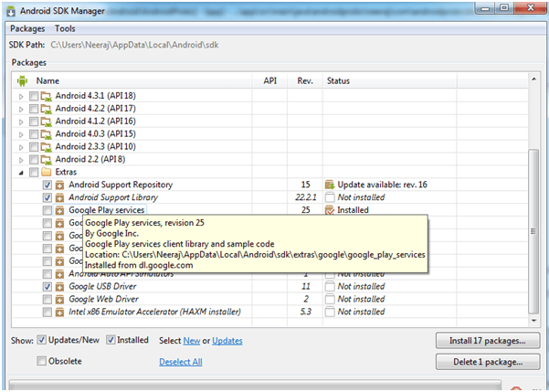The height and width of the screenshot is (392, 549).
Task: Click folder icon of Android 4.2.2 (API 17)
Action: coord(46,109)
